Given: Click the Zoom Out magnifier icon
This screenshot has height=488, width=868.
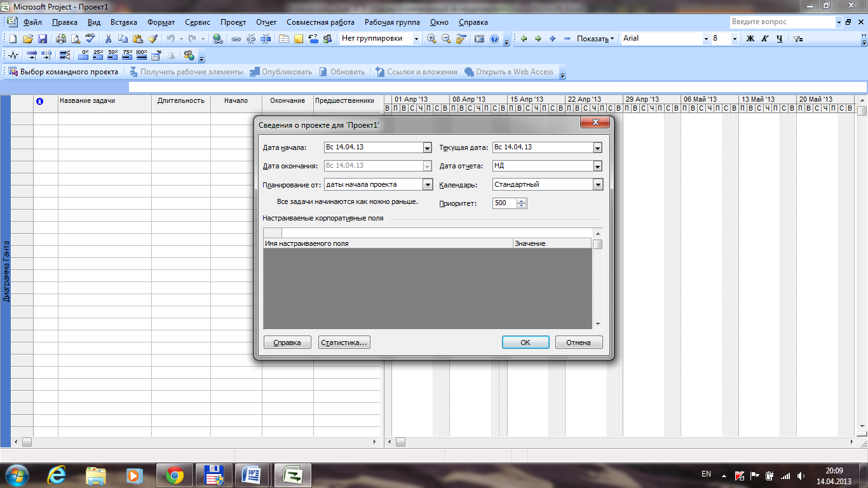Looking at the screenshot, I should pos(446,39).
